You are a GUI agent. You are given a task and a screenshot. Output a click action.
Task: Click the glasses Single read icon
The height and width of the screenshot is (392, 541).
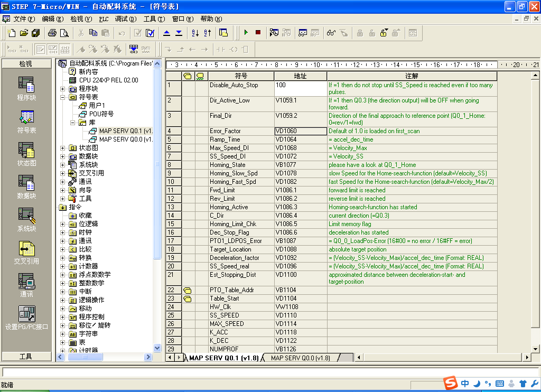point(331,33)
